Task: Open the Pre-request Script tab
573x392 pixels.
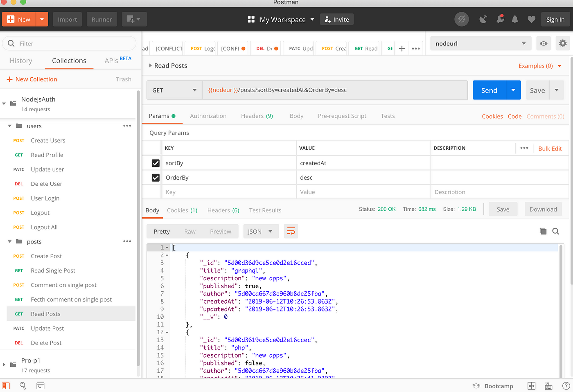Action: [342, 116]
